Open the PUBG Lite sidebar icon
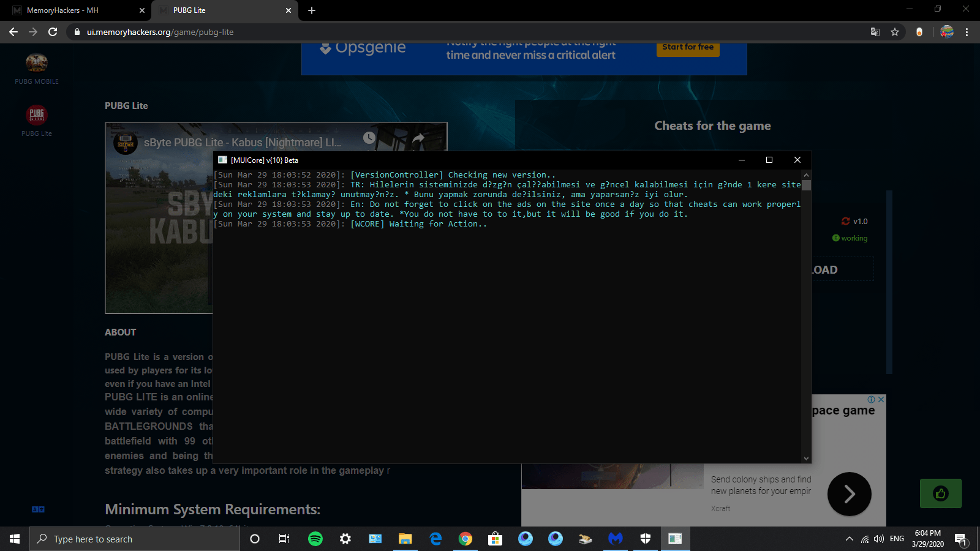980x551 pixels. point(37,121)
